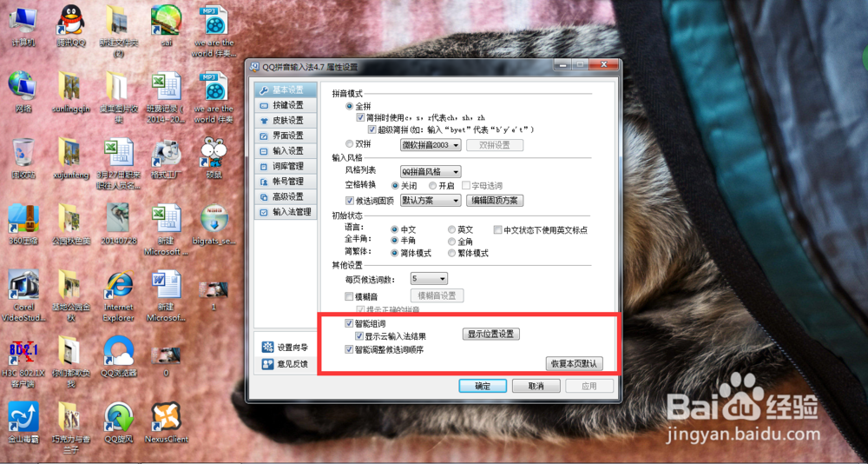The image size is (868, 464).
Task: Open the 每页候选词数 dropdown
Action: coord(429,278)
